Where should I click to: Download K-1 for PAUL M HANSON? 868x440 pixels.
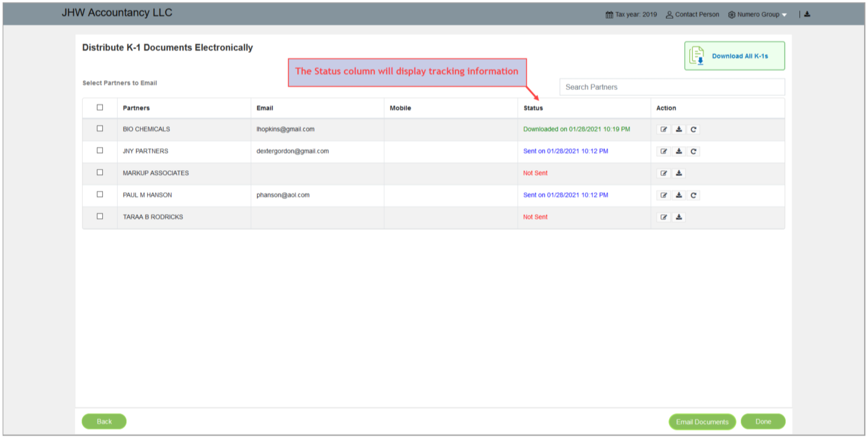click(x=679, y=195)
